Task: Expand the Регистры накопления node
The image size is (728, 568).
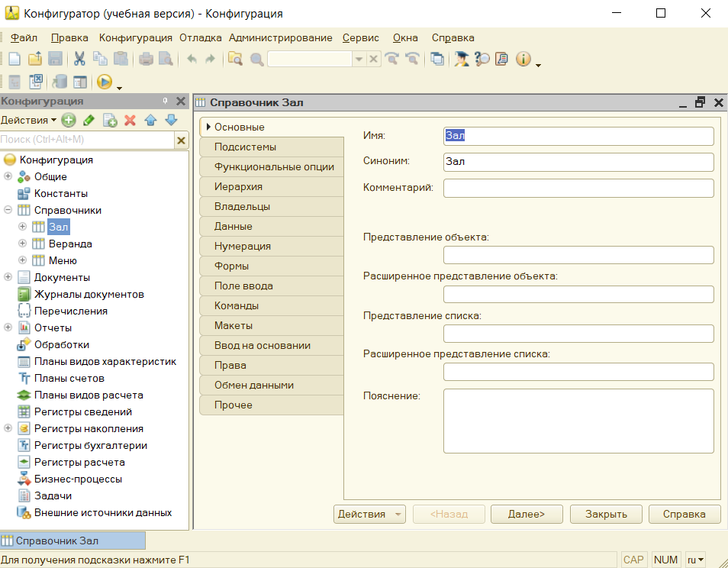Action: [x=8, y=428]
